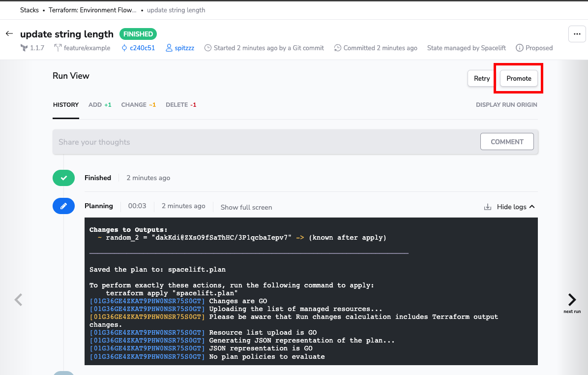The width and height of the screenshot is (588, 375).
Task: Open the CHANGE ~1 tab
Action: click(138, 104)
